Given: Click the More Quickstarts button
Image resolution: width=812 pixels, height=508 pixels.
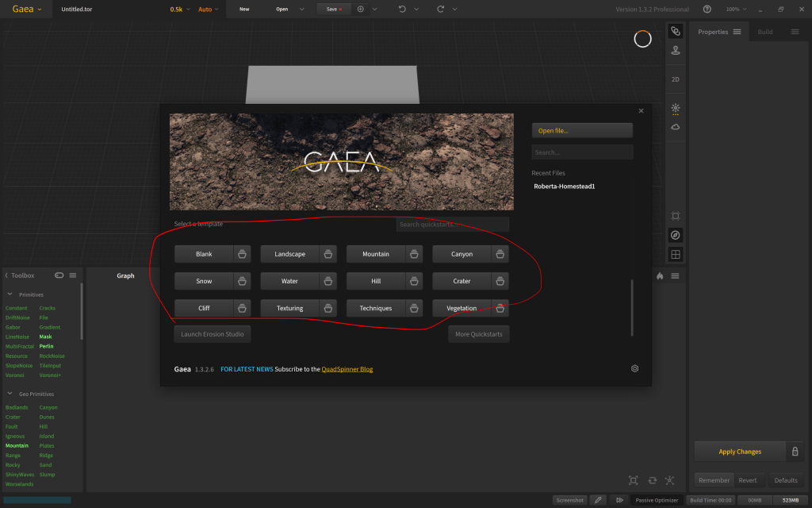Looking at the screenshot, I should click(478, 334).
